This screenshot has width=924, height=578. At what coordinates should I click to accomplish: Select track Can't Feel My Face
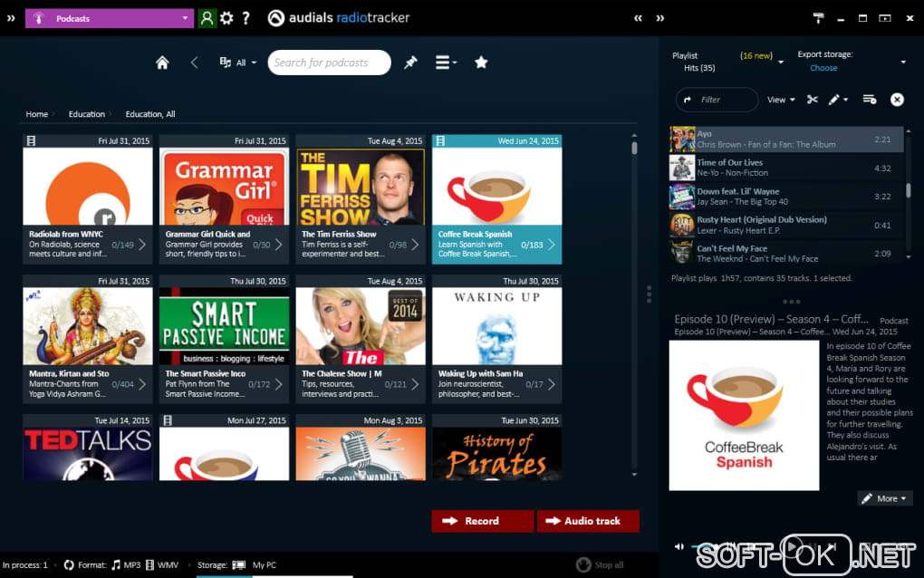786,252
